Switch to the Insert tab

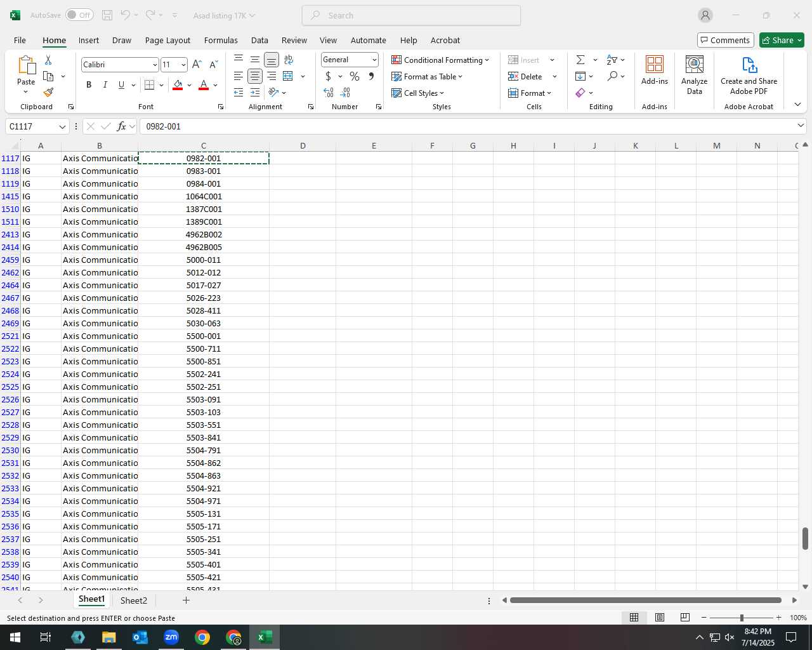[89, 40]
